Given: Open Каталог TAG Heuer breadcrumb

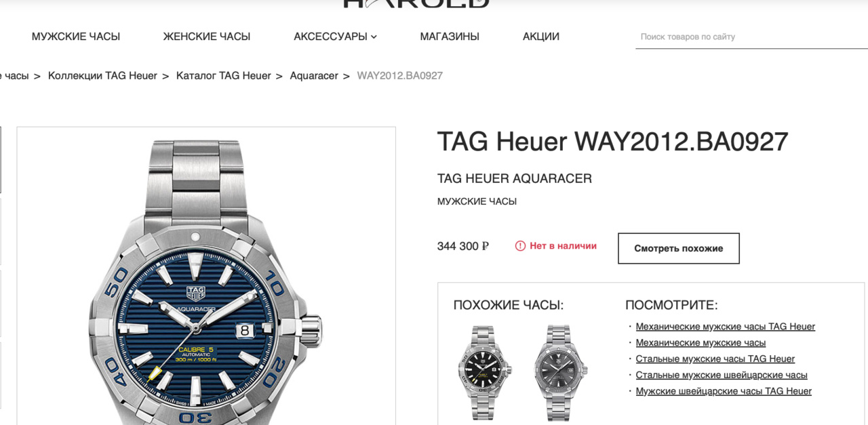Looking at the screenshot, I should pos(224,76).
